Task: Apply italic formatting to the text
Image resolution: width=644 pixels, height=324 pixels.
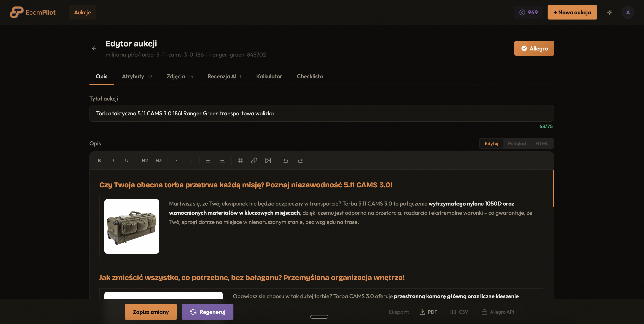Action: click(x=113, y=161)
